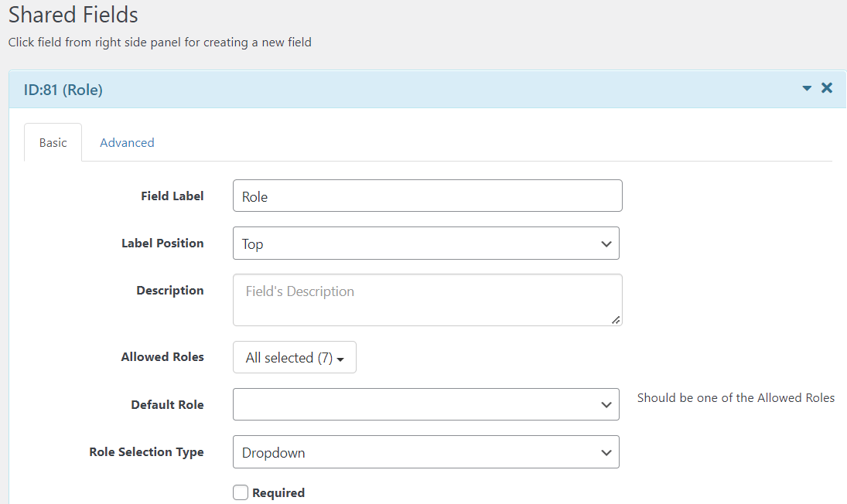847x504 pixels.
Task: Click the Field Label caption
Action: click(x=172, y=196)
